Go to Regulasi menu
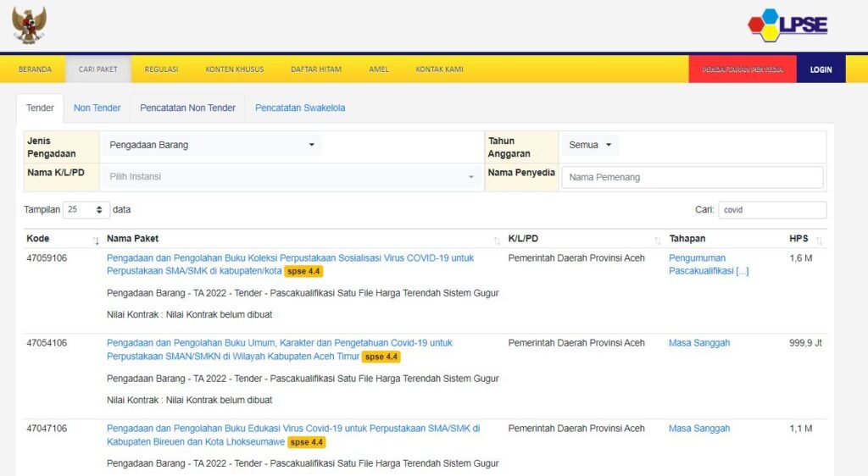Image resolution: width=868 pixels, height=476 pixels. point(161,69)
